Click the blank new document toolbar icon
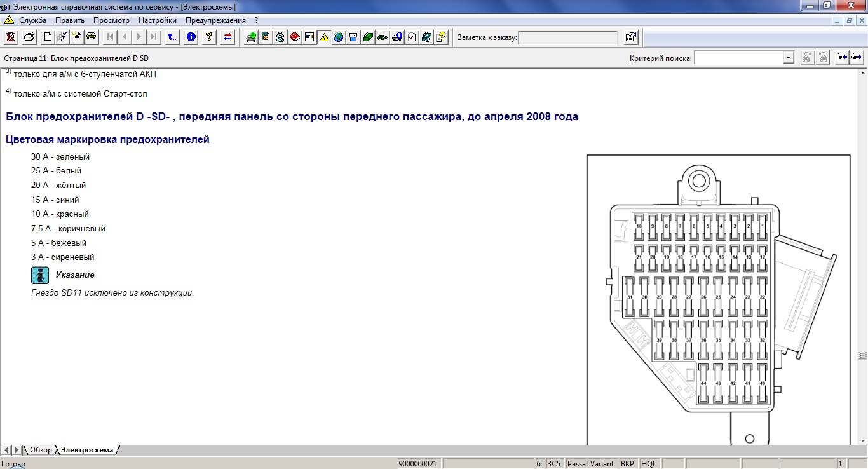868x469 pixels. [48, 37]
